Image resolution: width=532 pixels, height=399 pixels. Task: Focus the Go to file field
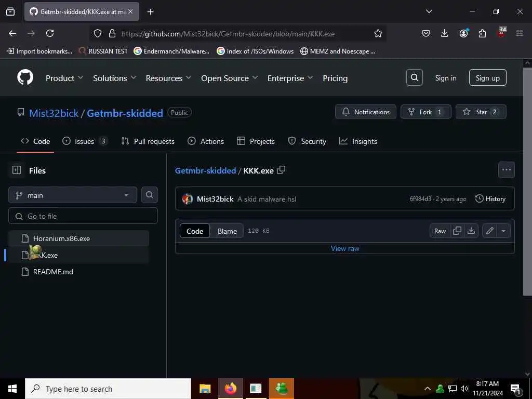[83, 216]
